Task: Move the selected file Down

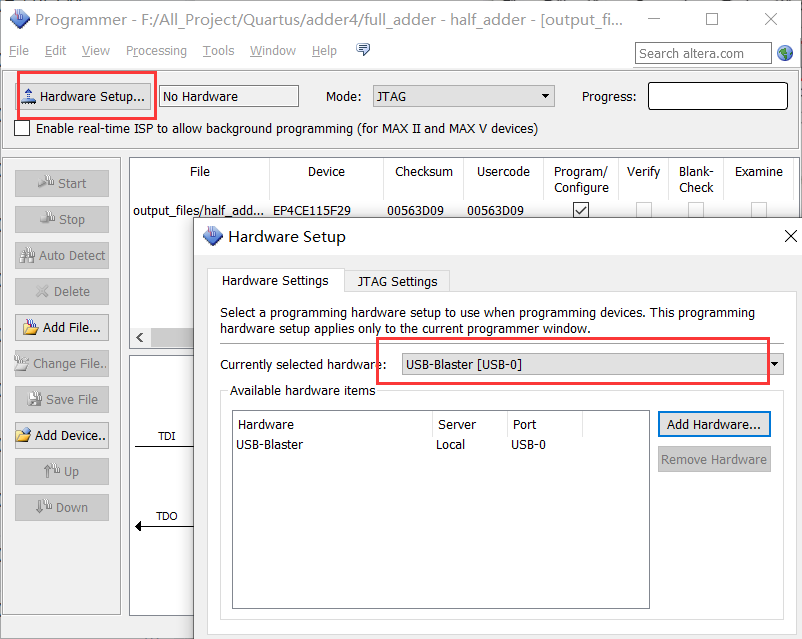Action: pos(62,508)
